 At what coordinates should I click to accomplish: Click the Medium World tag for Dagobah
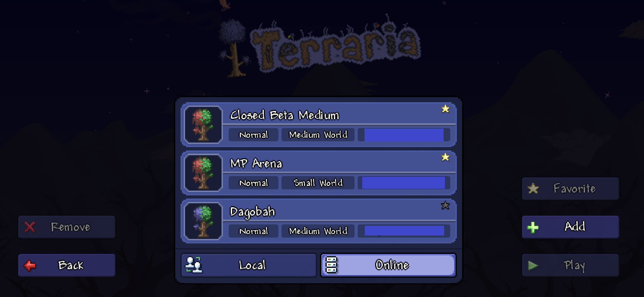pos(318,231)
